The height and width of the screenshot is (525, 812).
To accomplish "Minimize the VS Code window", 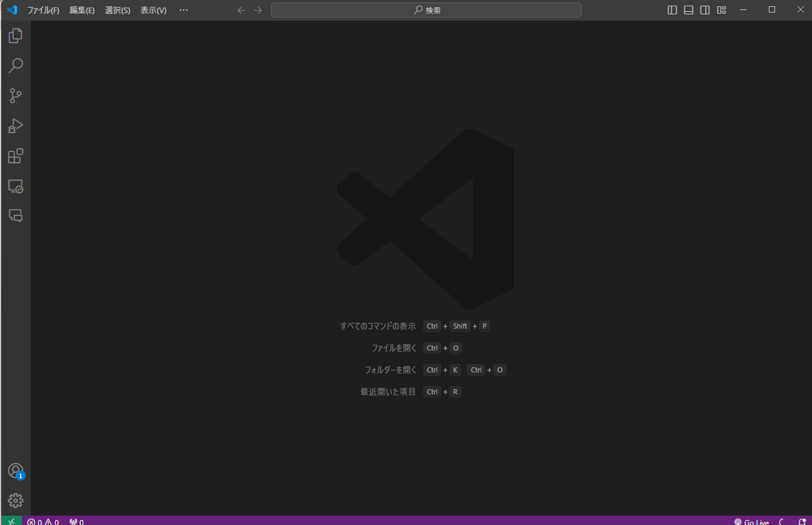I will 743,10.
